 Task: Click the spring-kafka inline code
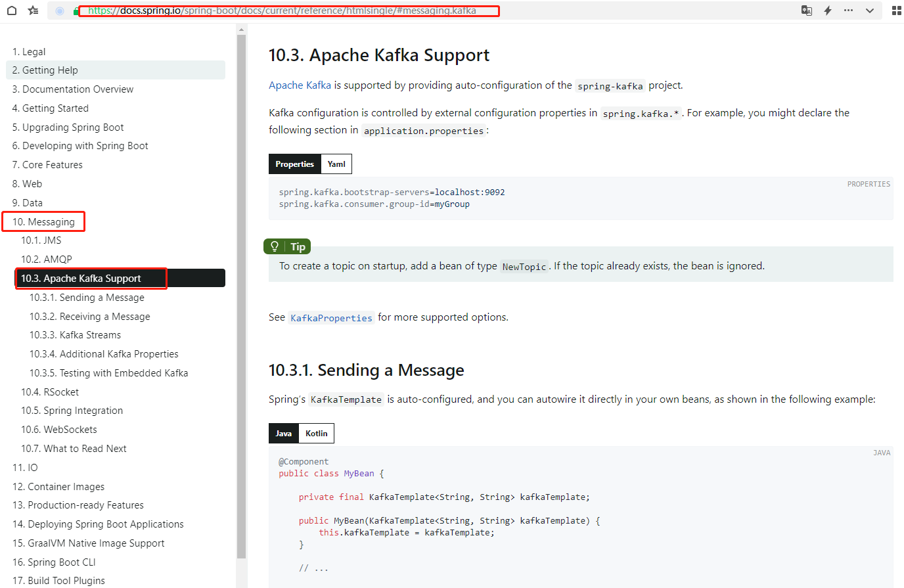click(610, 86)
